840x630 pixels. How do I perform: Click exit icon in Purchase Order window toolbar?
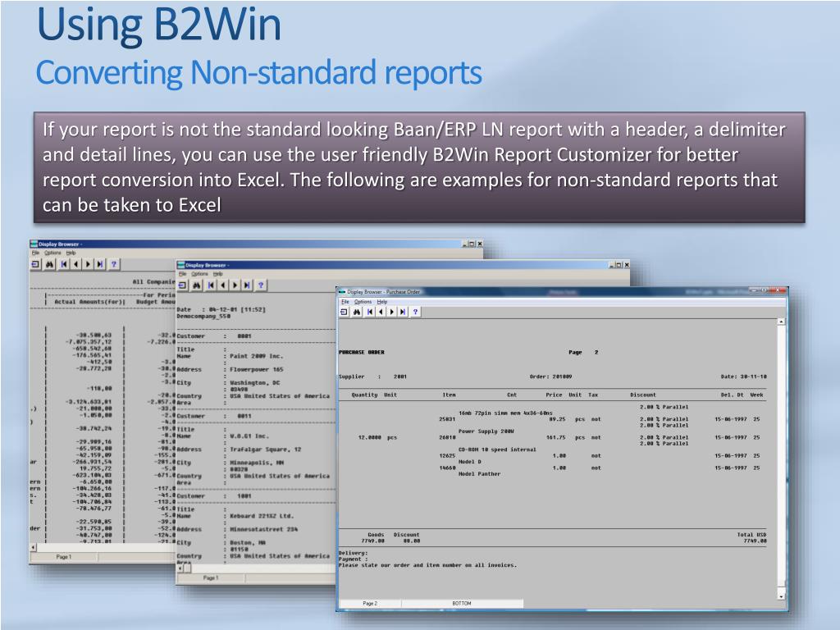[x=344, y=312]
